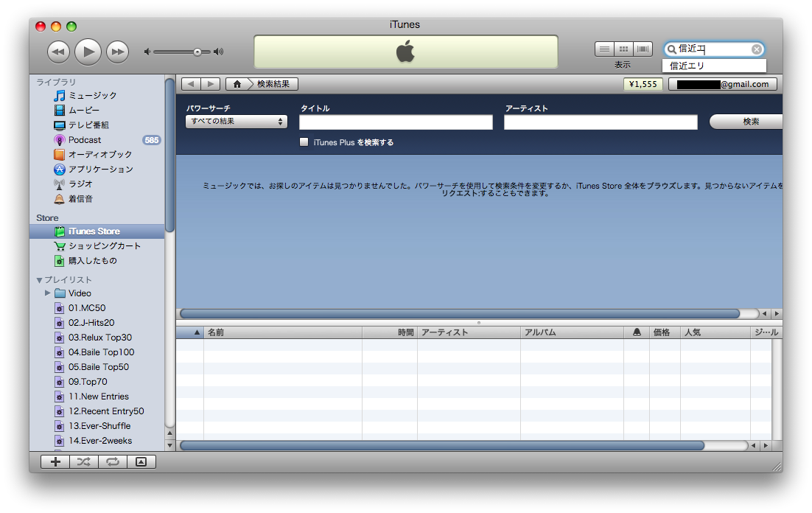
Task: Enable iTunes Plus search checkbox
Action: pos(304,142)
